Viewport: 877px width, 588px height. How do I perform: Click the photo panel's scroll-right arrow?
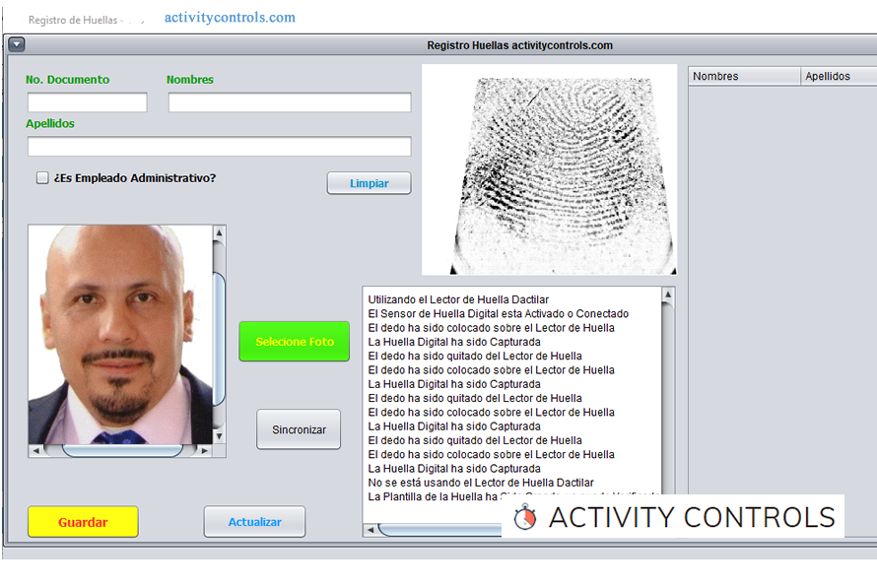coord(205,450)
